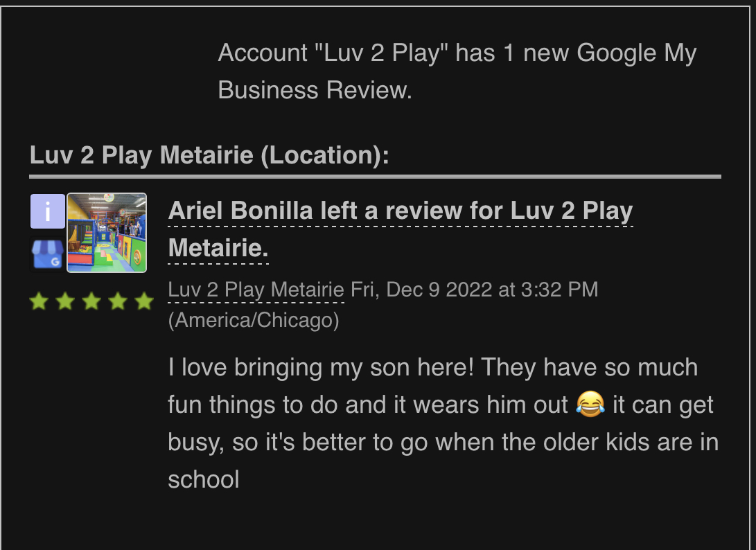Click the 'Luv 2 Play Metairie (Location):' heading
The image size is (756, 550).
point(209,155)
